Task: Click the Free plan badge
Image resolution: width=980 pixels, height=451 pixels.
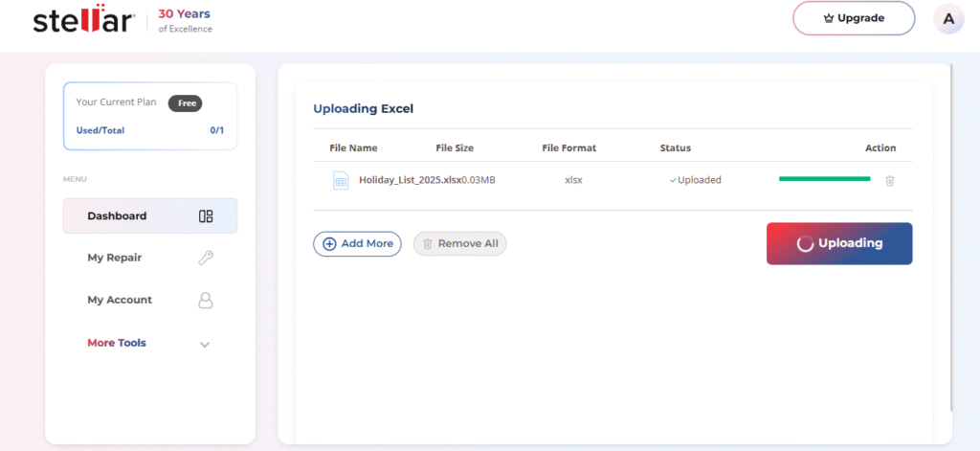Action: coord(185,103)
